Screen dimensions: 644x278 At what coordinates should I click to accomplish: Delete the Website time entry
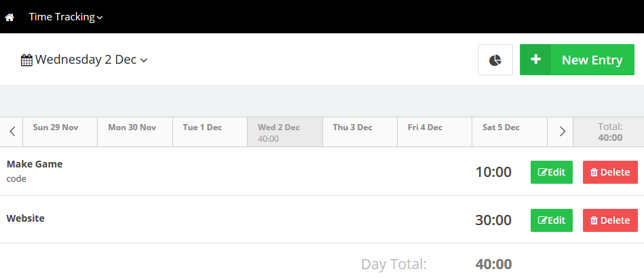(610, 220)
